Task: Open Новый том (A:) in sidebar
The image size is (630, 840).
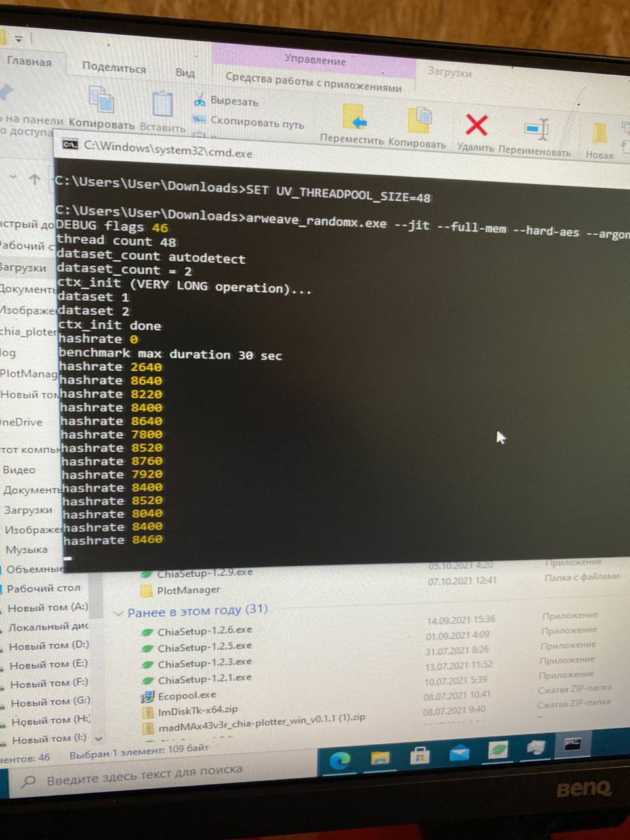Action: click(x=47, y=608)
